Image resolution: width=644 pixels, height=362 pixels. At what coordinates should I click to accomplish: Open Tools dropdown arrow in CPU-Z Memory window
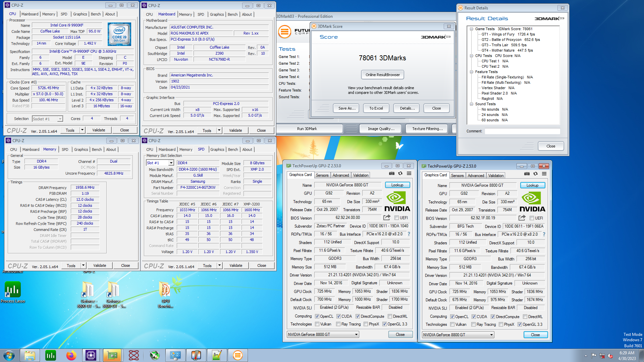point(83,265)
